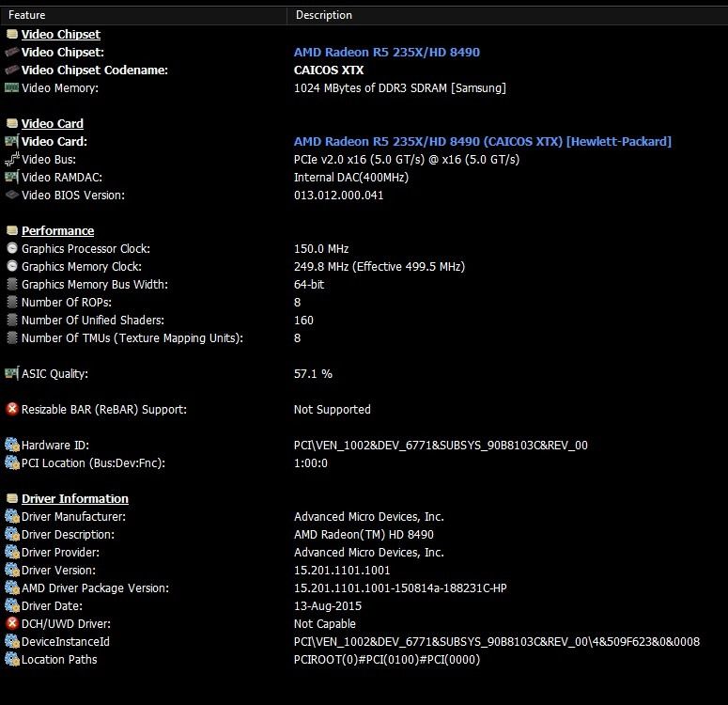Click the Performance section folder icon
728x705 pixels.
click(12, 230)
